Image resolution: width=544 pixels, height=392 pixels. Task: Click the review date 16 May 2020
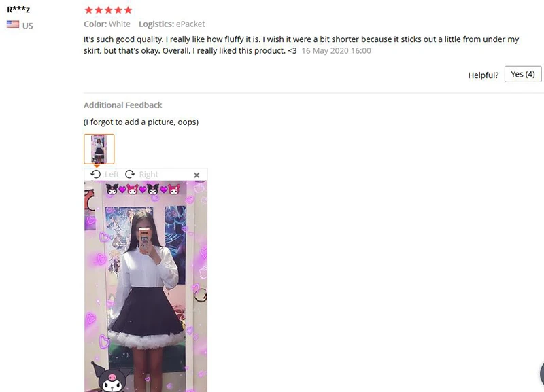click(336, 50)
